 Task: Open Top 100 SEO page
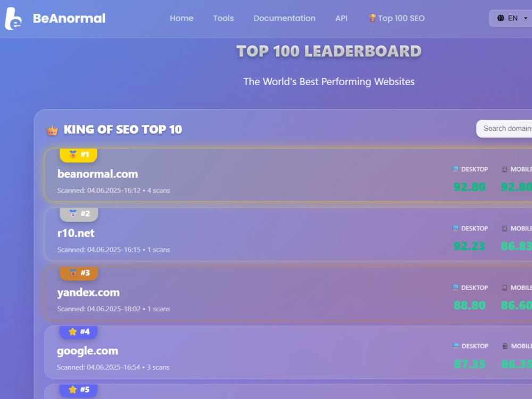point(397,18)
